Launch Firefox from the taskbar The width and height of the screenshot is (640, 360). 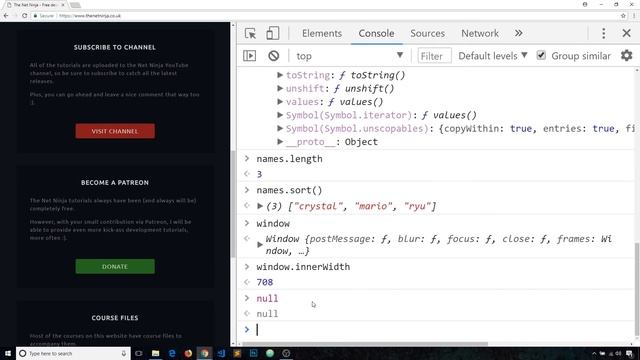coord(188,353)
